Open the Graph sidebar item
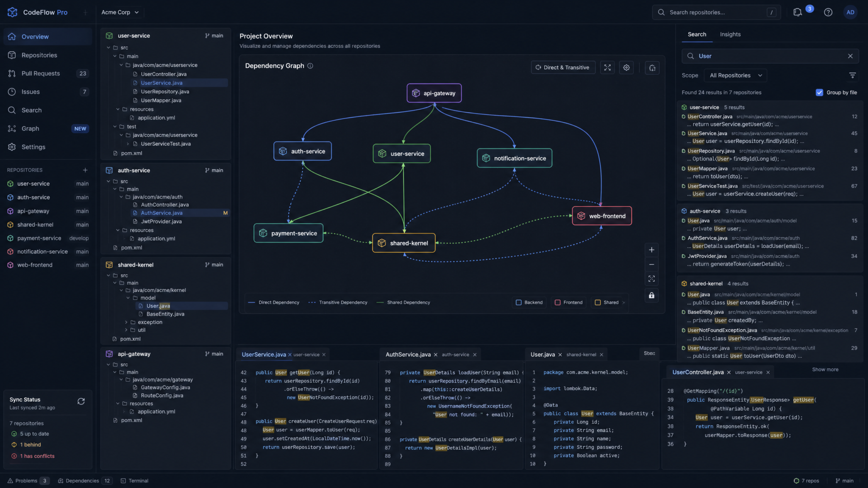This screenshot has height=488, width=868. click(48, 128)
